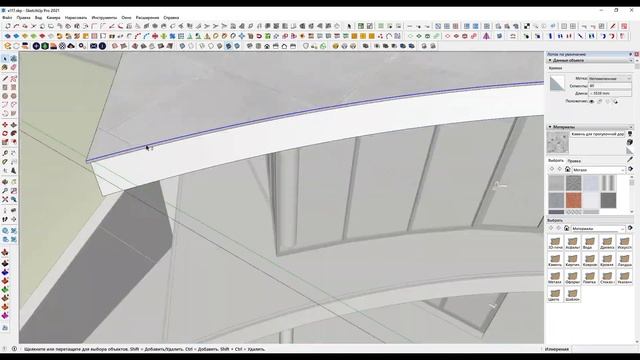Click the current stone material preview thumbnail
The height and width of the screenshot is (360, 640).
558,143
